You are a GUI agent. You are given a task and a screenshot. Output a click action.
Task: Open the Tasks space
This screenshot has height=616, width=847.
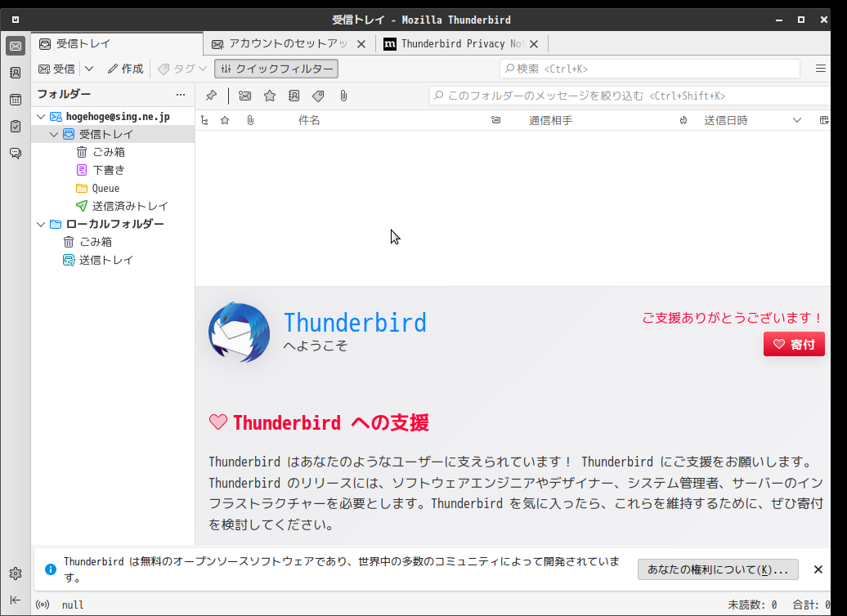[x=16, y=127]
